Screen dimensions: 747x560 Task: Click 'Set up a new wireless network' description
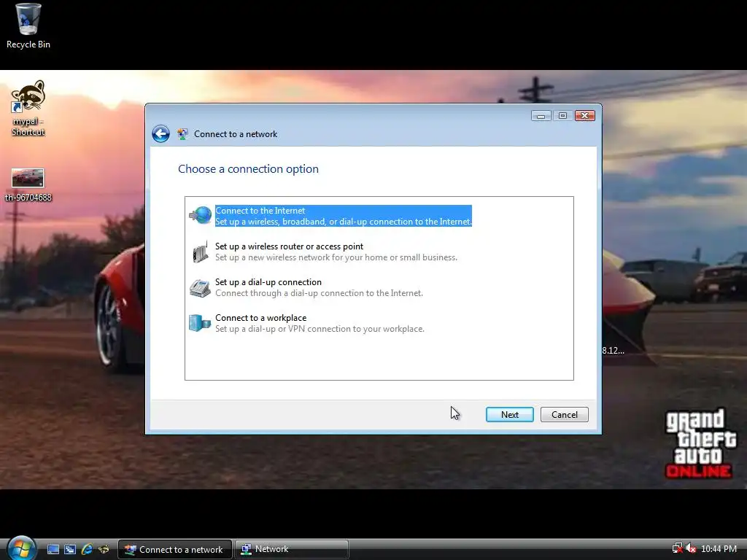click(x=336, y=257)
